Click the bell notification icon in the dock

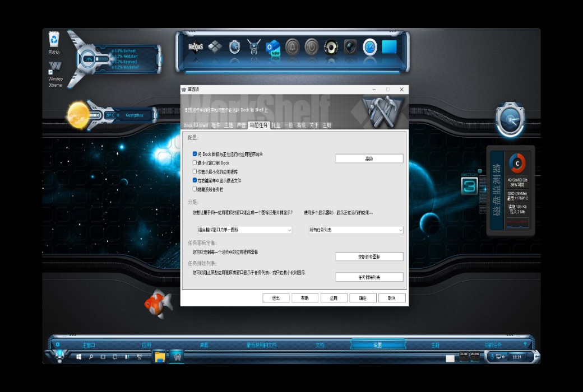coord(293,48)
